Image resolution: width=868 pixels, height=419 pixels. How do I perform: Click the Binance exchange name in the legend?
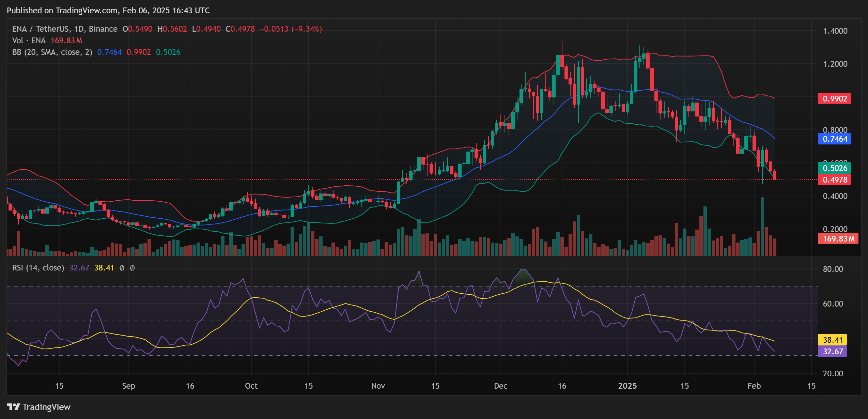click(103, 29)
